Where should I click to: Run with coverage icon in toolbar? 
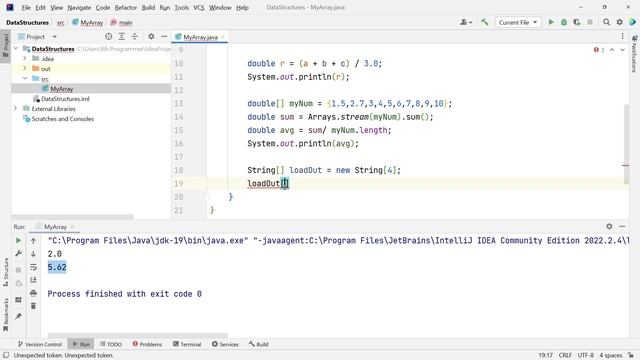pyautogui.click(x=577, y=22)
